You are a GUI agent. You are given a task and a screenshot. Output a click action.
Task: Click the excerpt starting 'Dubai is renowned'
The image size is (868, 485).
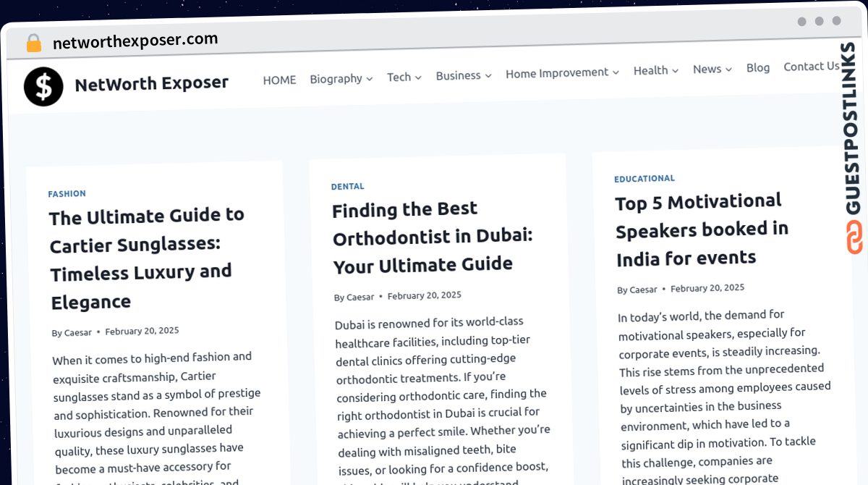(x=443, y=400)
